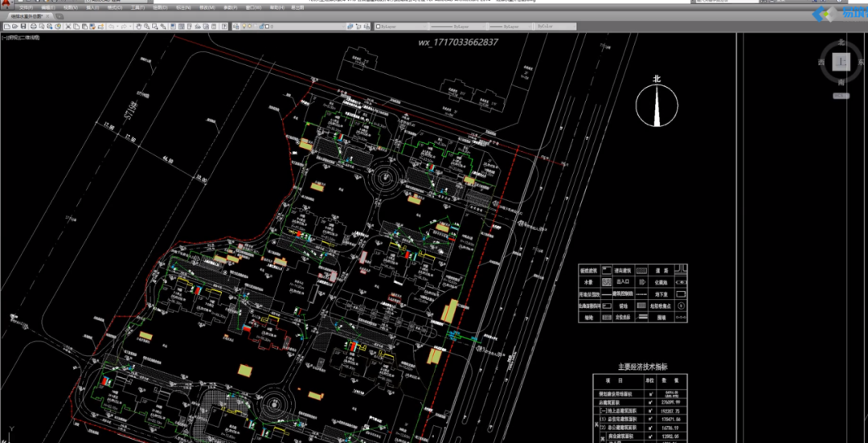Click the Cut scissors icon

(x=68, y=27)
